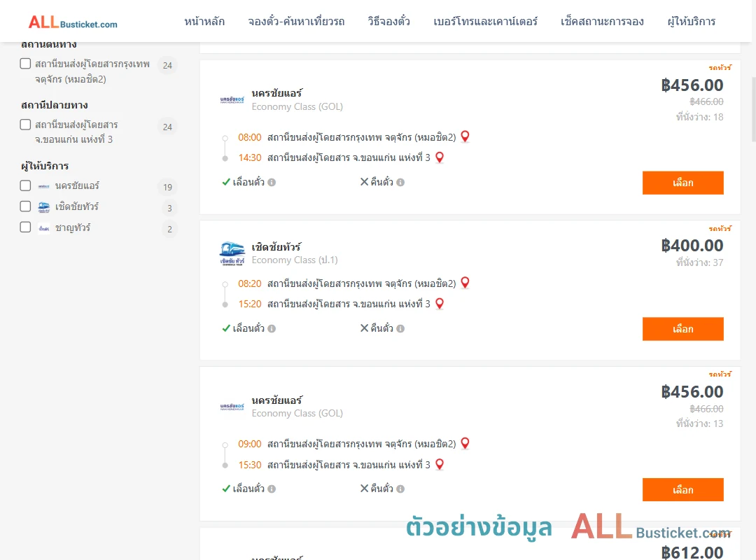756x560 pixels.
Task: Click the 08:00 departure time
Action: pyautogui.click(x=250, y=137)
